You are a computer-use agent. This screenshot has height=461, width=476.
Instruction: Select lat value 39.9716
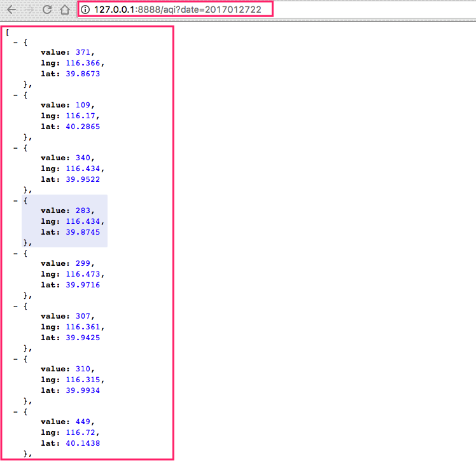tap(83, 285)
